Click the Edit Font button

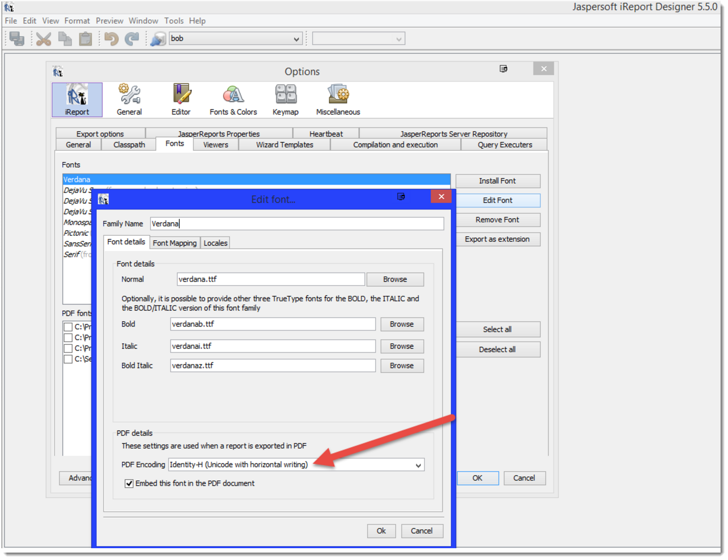tap(498, 200)
